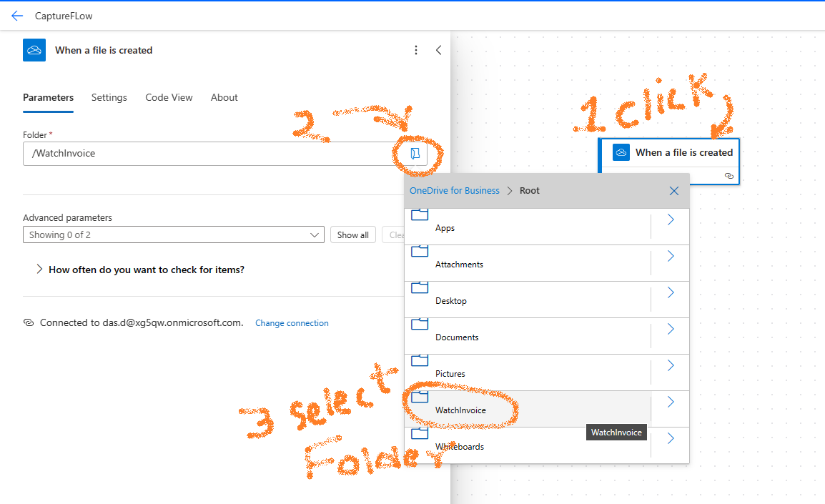Select the When a file is created canvas card
The width and height of the screenshot is (825, 504).
(670, 161)
